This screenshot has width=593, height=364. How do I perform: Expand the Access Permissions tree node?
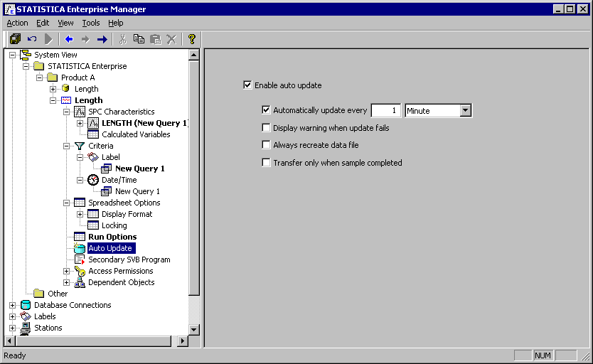[67, 271]
